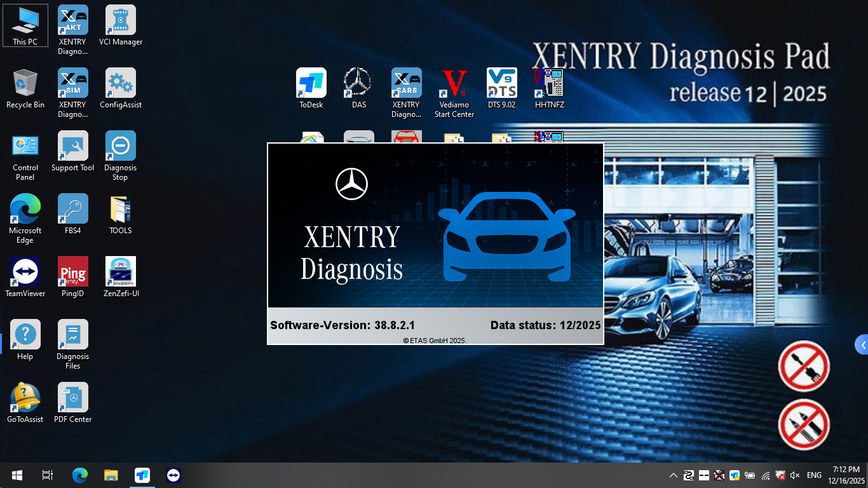
Task: Open the Windows Start menu
Action: click(15, 475)
